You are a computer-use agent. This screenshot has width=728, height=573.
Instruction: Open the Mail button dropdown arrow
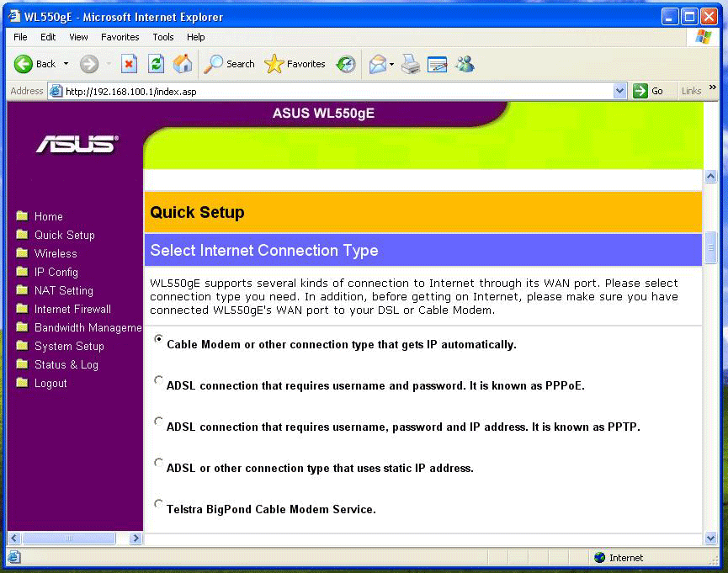pyautogui.click(x=392, y=64)
